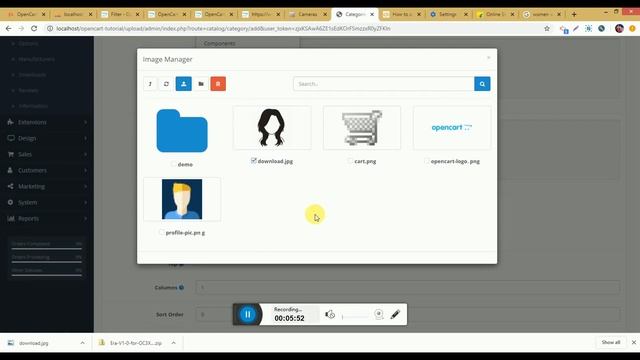Viewport: 640px width, 360px height.
Task: Open a new browser tab
Action: click(574, 14)
